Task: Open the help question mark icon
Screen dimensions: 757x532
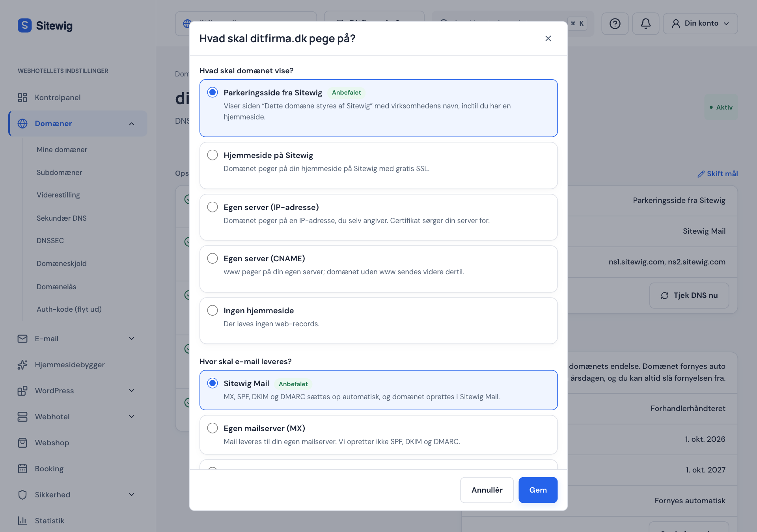Action: point(615,24)
